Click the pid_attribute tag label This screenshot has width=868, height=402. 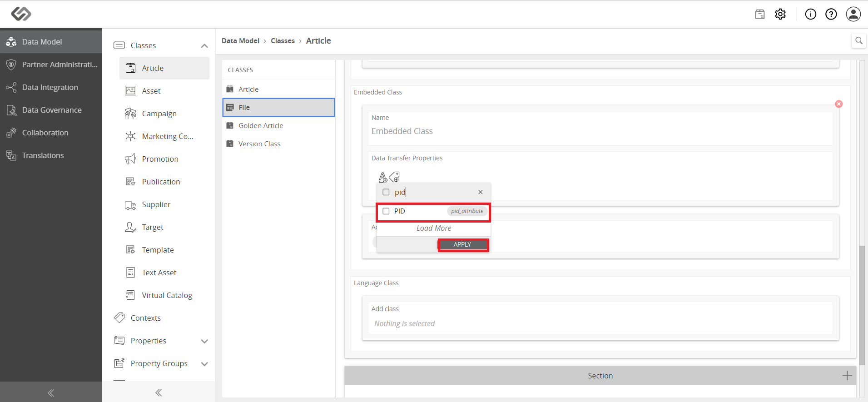(x=467, y=211)
